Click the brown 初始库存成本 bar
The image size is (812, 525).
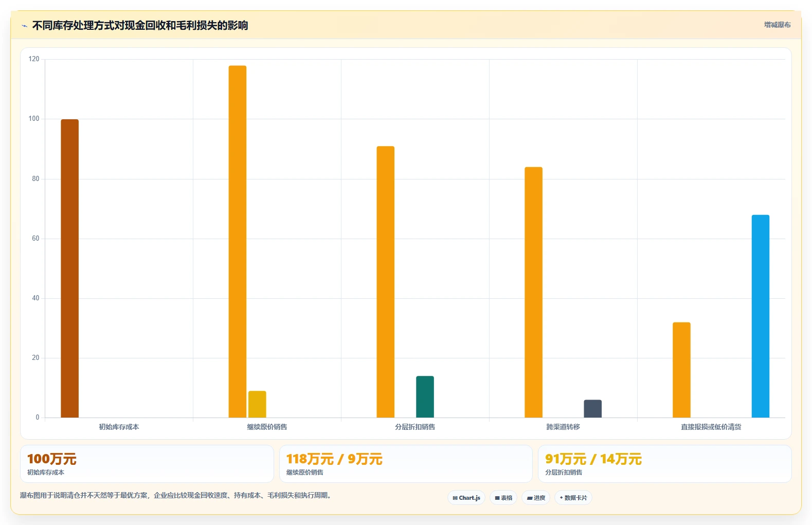pyautogui.click(x=70, y=268)
